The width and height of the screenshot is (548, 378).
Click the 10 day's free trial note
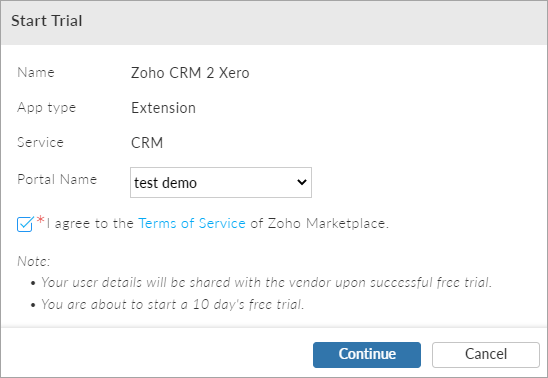pos(173,304)
